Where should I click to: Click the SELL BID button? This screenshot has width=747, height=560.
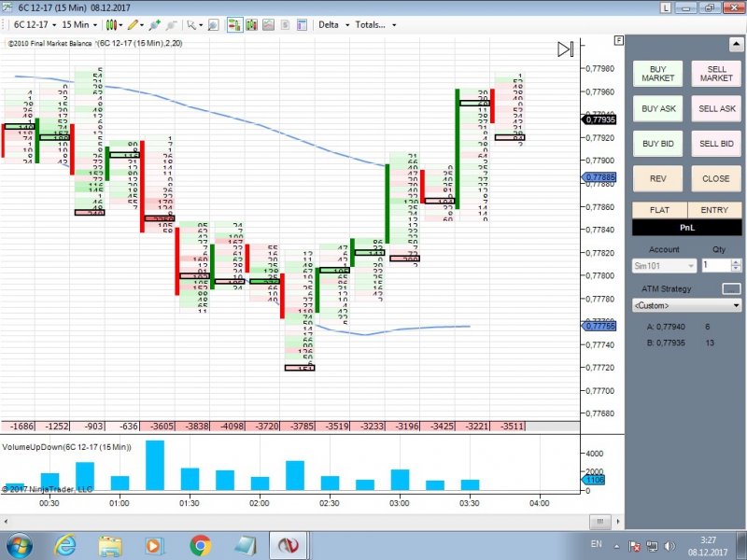coord(716,144)
